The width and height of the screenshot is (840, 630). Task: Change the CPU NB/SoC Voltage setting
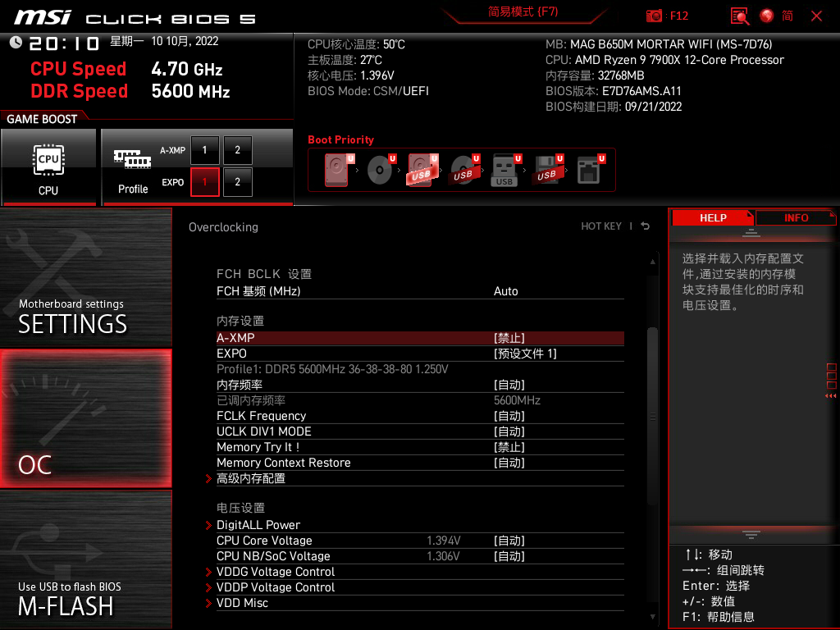pos(420,556)
